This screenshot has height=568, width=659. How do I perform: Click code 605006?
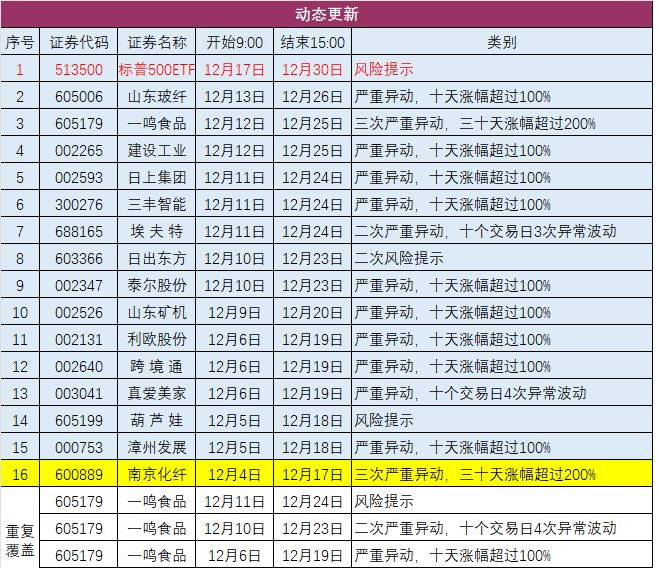point(79,96)
